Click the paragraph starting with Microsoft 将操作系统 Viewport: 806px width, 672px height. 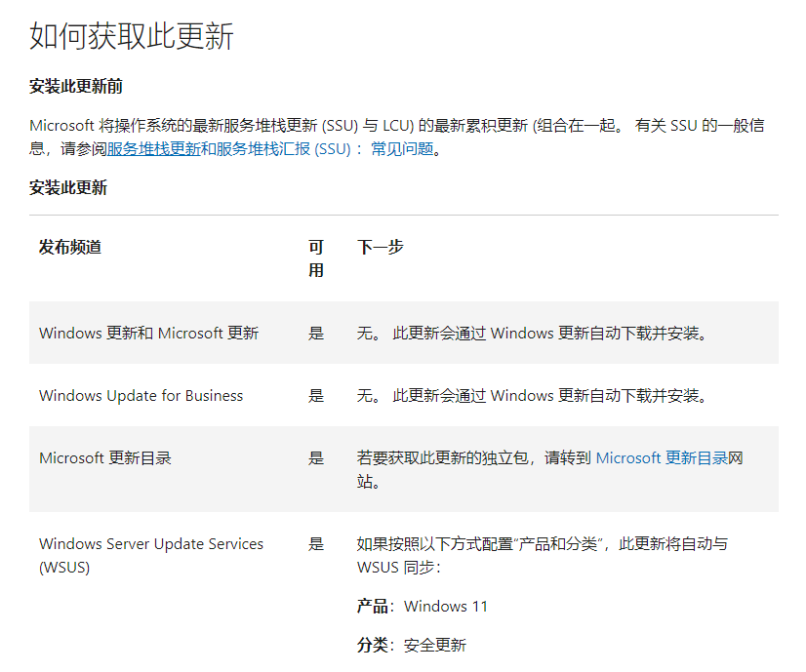(x=397, y=138)
